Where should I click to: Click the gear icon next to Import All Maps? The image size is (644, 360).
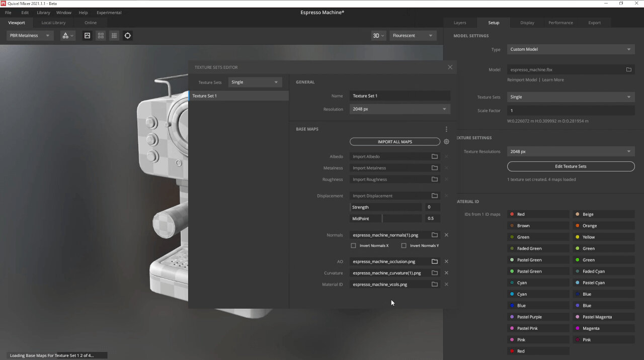click(x=446, y=142)
